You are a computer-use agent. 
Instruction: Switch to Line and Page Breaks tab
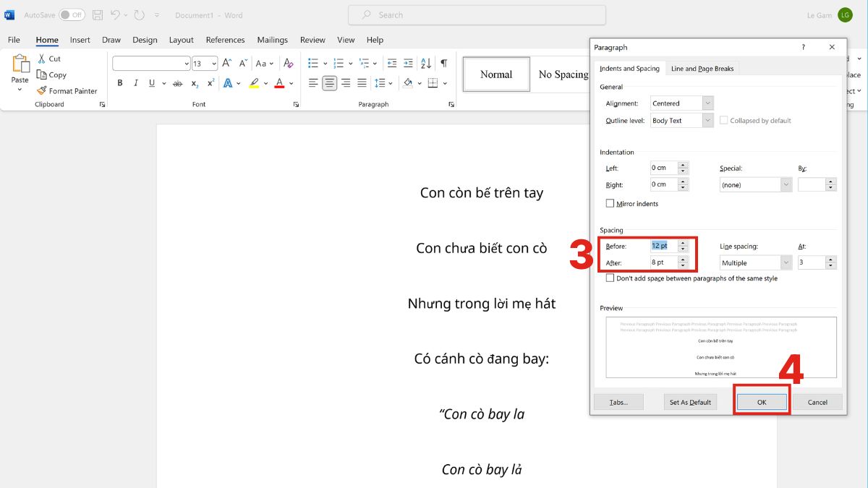point(702,69)
